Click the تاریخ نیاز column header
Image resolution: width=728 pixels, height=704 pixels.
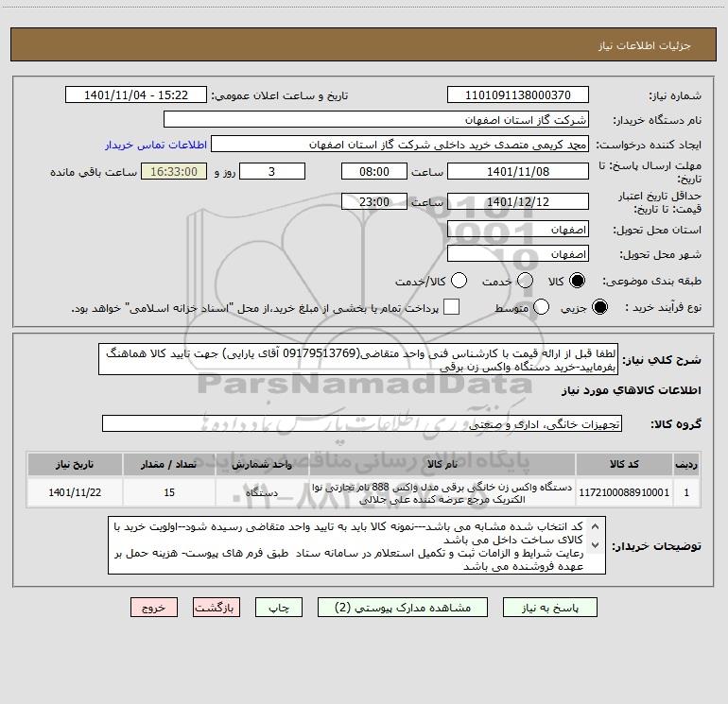[75, 464]
